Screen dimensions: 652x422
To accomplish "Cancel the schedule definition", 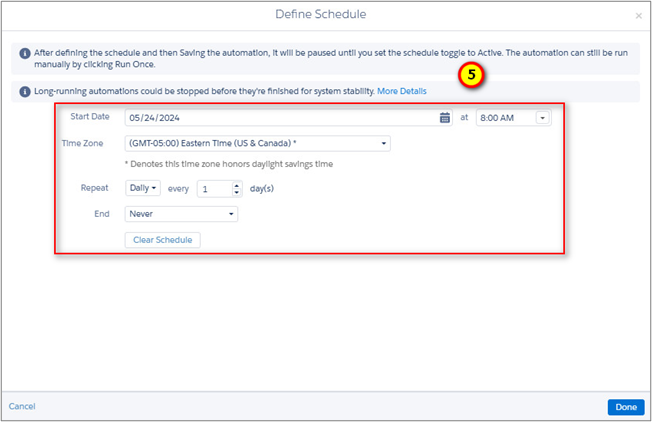I will (x=22, y=406).
